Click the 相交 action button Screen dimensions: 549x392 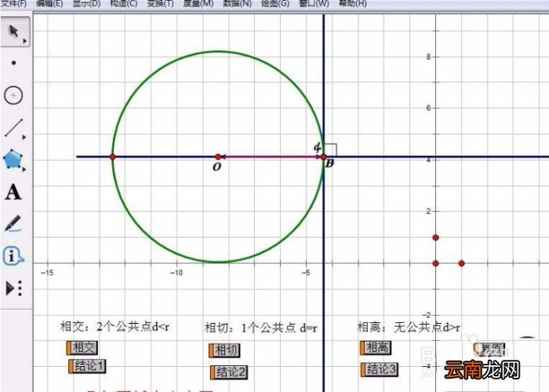click(82, 347)
